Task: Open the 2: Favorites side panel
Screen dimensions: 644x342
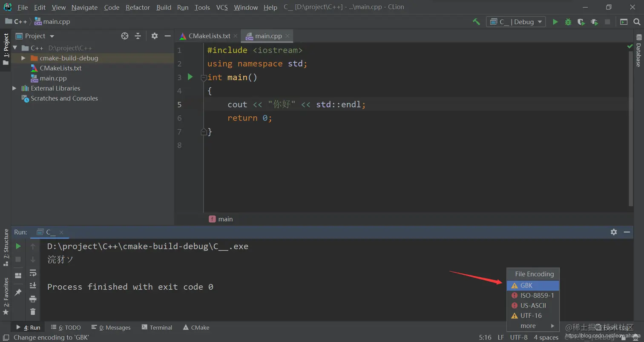Action: (x=6, y=296)
